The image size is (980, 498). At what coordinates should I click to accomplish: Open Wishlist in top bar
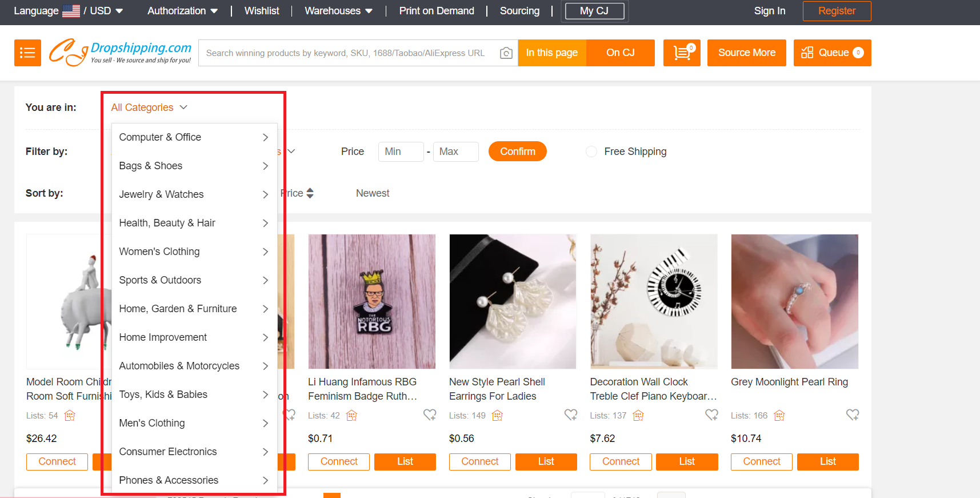(x=262, y=11)
